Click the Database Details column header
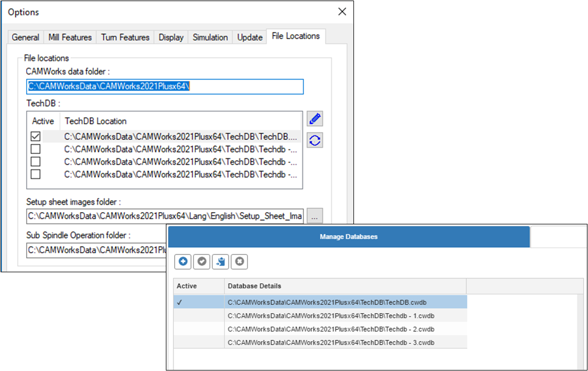The width and height of the screenshot is (588, 371). 346,286
